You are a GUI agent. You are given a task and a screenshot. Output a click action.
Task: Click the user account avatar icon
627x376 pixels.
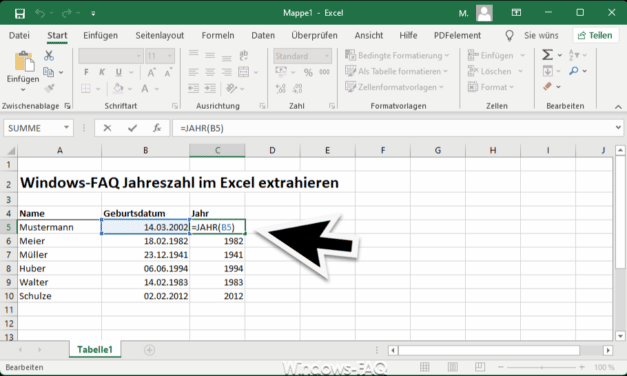[x=484, y=13]
